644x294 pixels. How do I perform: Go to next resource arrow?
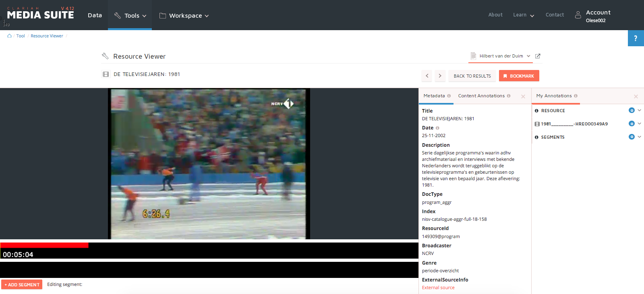(x=440, y=76)
